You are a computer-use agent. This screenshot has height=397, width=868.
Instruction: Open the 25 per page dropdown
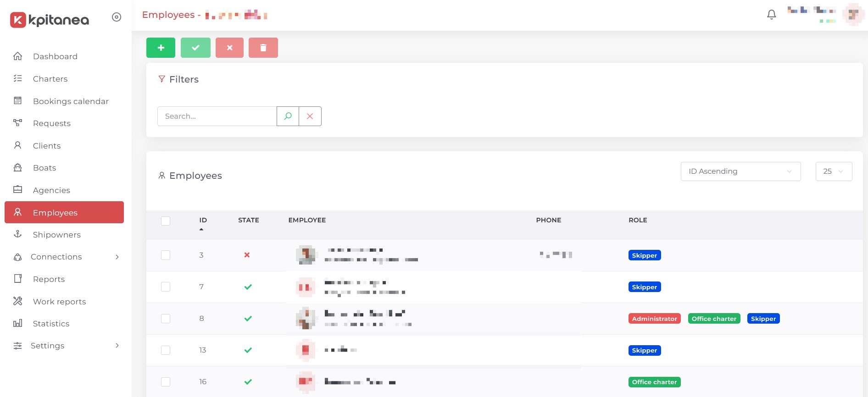[834, 171]
